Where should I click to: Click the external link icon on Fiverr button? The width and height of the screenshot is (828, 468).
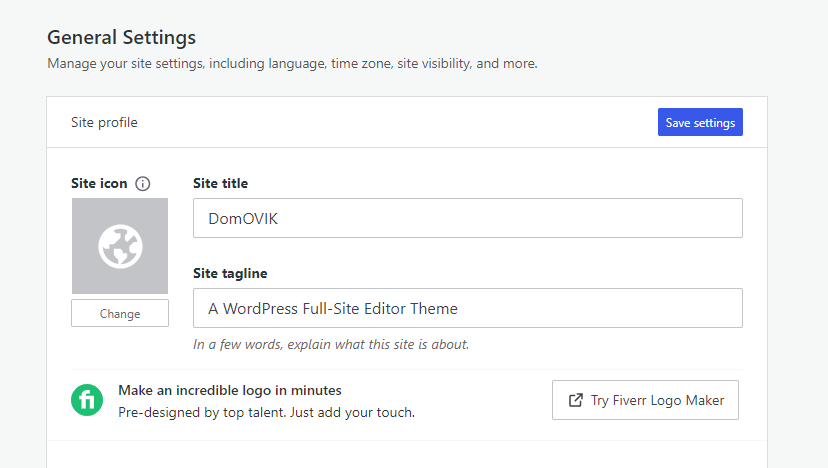pyautogui.click(x=575, y=400)
